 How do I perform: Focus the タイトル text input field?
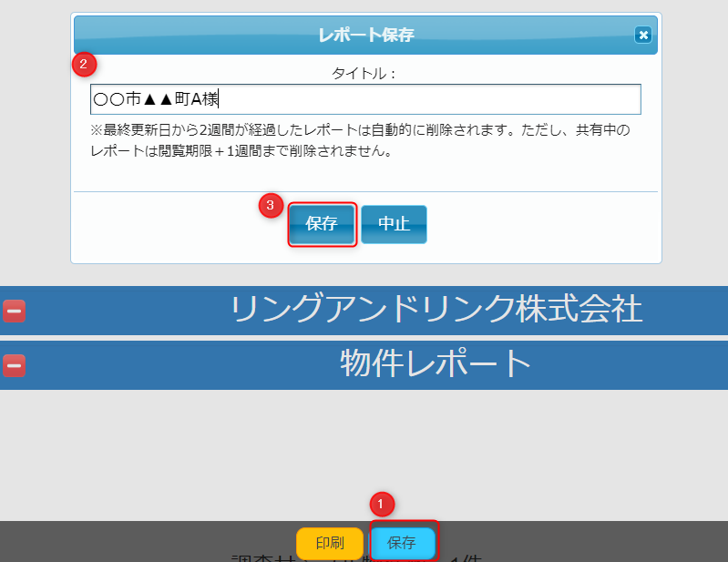point(365,99)
